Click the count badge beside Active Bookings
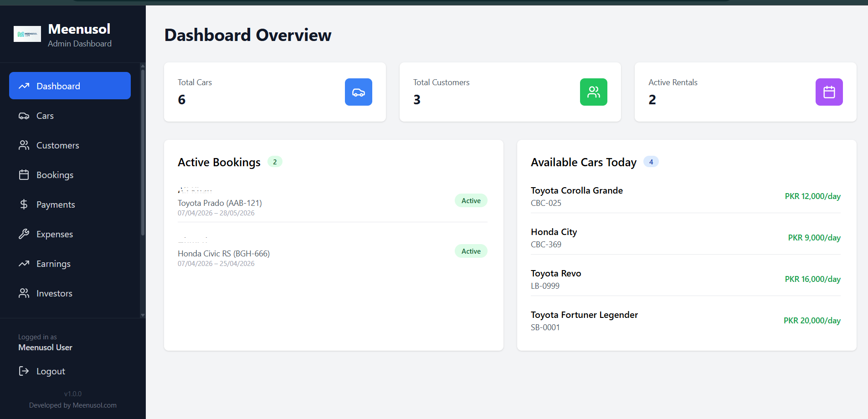868x419 pixels. (x=275, y=161)
